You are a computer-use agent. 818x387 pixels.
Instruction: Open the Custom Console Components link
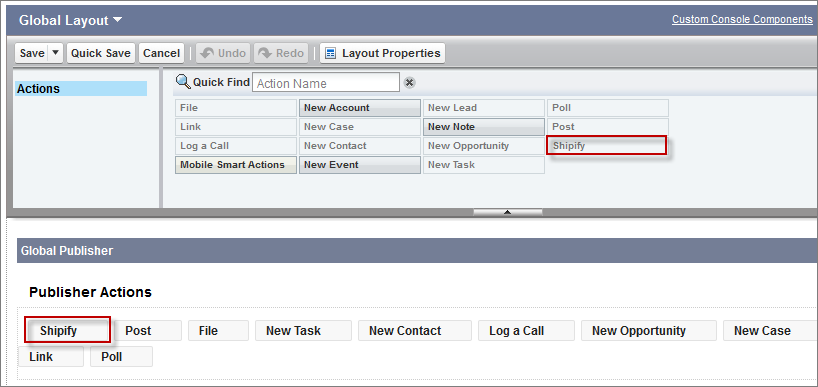coord(742,19)
